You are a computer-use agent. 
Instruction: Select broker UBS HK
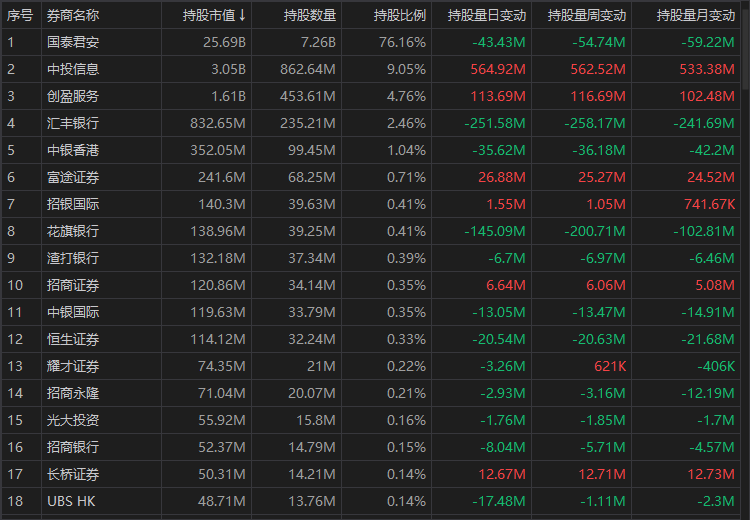71,501
